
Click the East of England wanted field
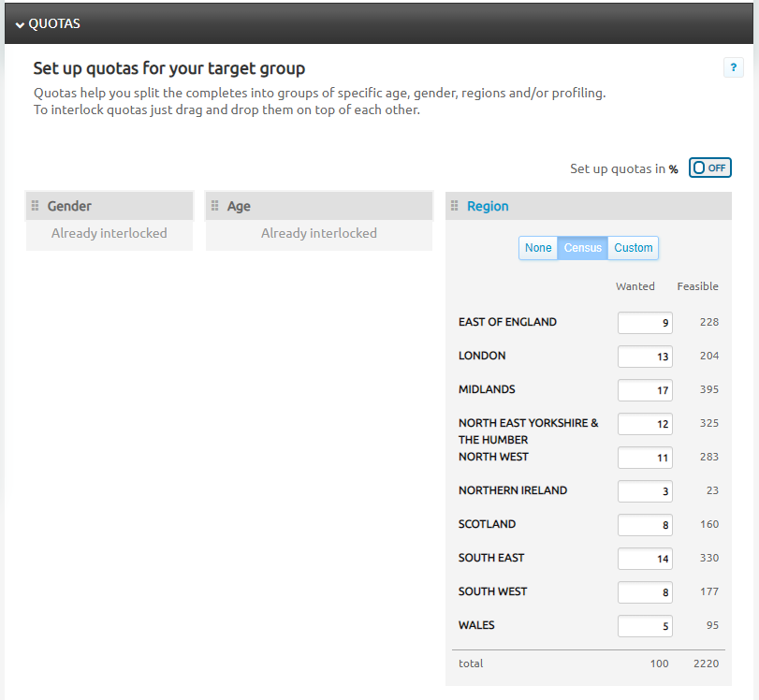point(645,323)
